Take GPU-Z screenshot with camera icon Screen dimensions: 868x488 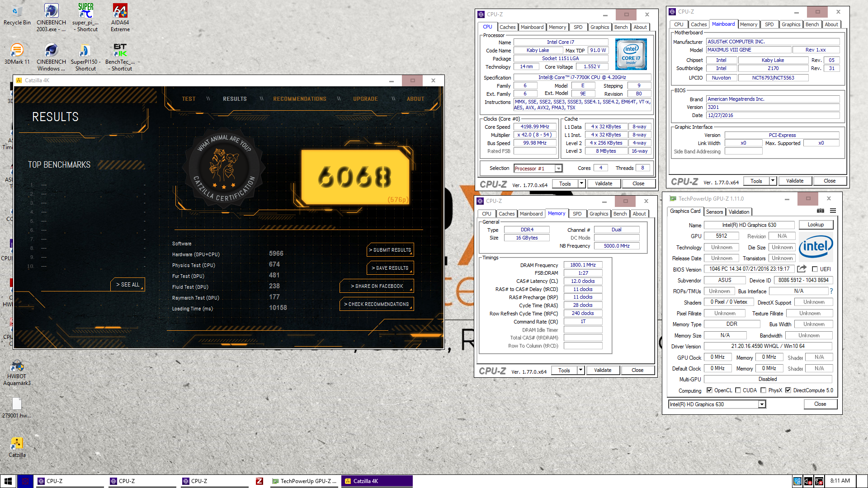(820, 211)
